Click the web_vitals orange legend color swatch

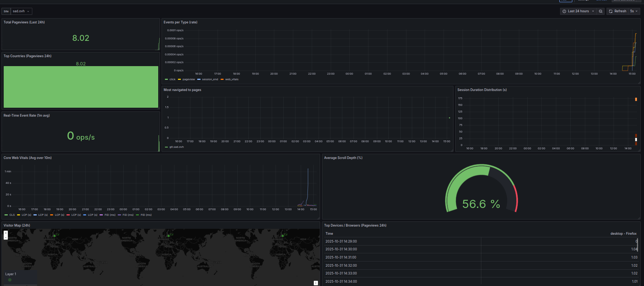point(222,79)
